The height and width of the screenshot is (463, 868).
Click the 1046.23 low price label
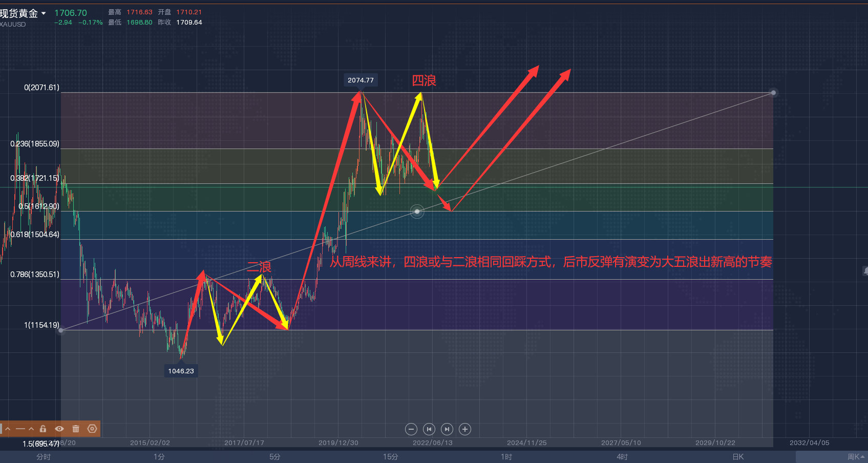click(x=181, y=371)
